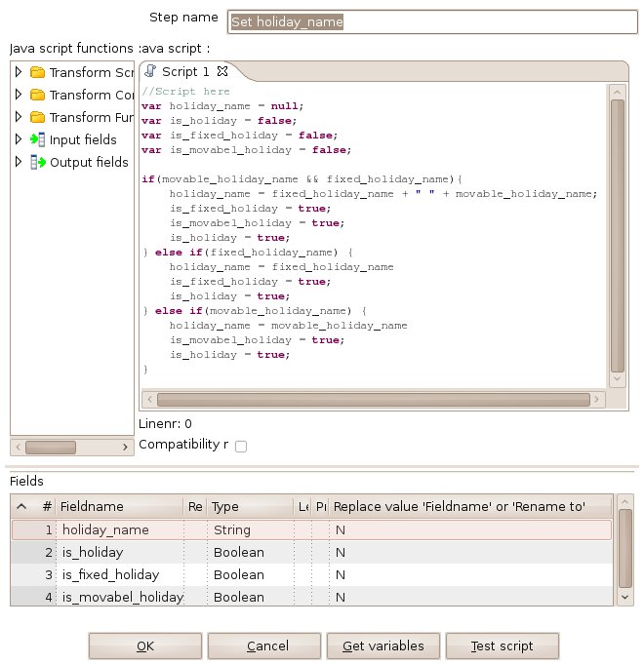
Task: Select Output fields tree label
Action: point(89,162)
